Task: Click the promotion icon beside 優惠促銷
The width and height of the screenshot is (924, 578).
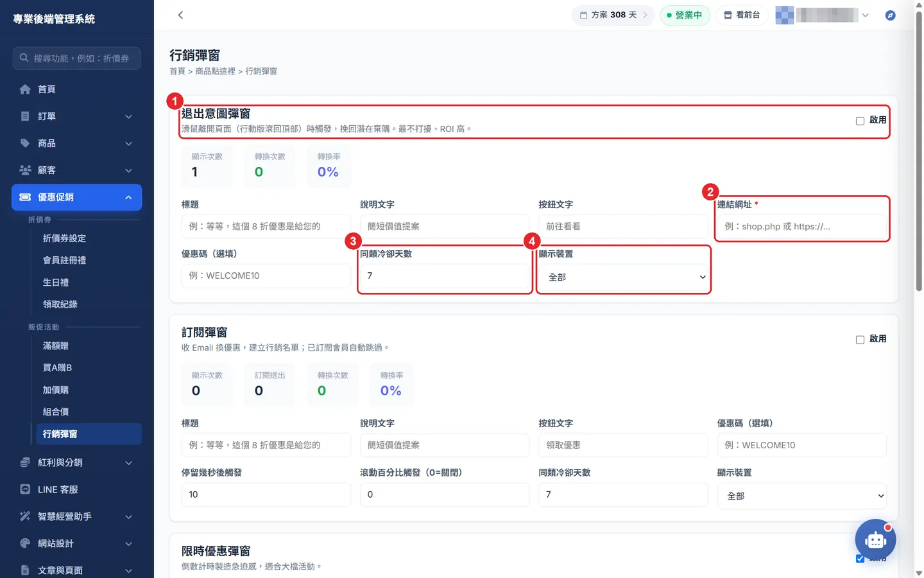Action: click(25, 197)
